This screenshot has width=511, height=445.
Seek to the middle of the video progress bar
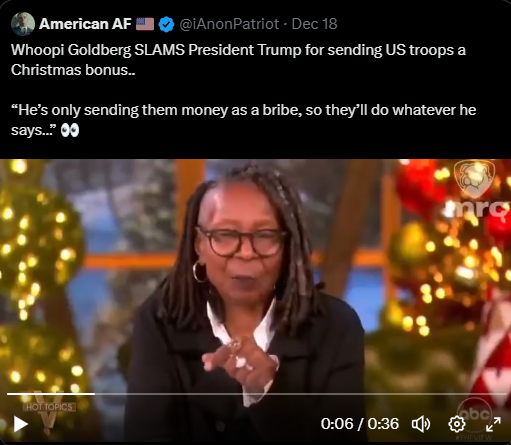[x=257, y=394]
